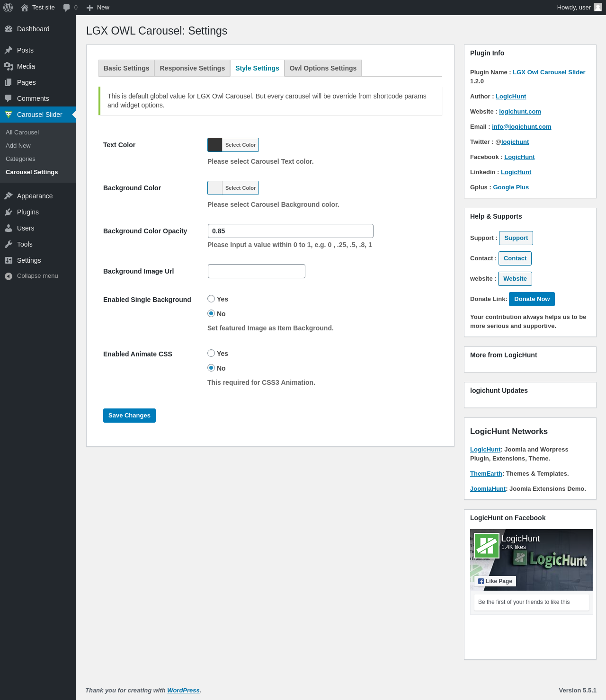Select No for Enabled Animate CSS
The width and height of the screenshot is (606, 700).
point(211,368)
